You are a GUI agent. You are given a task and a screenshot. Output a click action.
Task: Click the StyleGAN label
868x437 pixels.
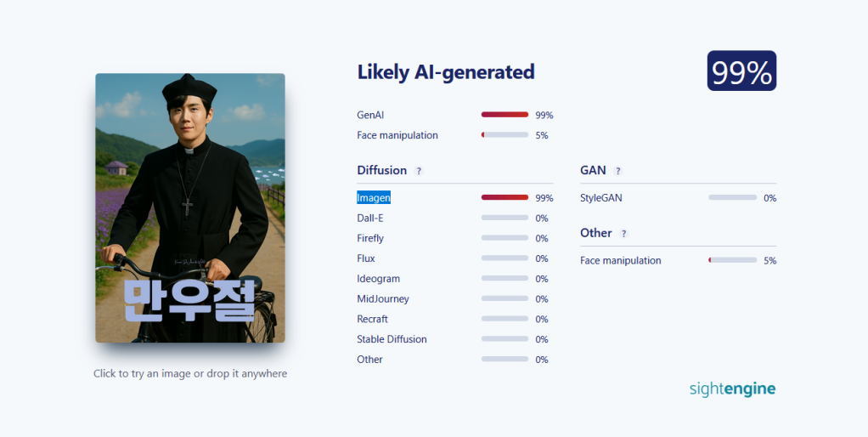click(601, 198)
